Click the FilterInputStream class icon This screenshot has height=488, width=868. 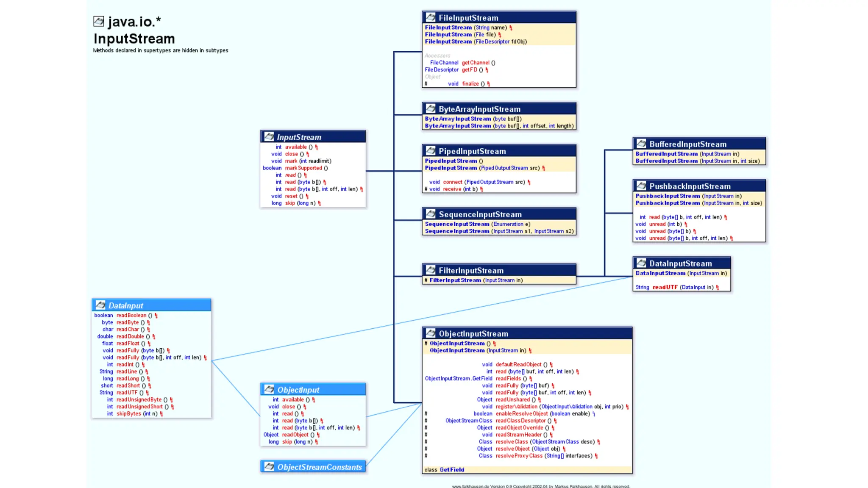[431, 270]
